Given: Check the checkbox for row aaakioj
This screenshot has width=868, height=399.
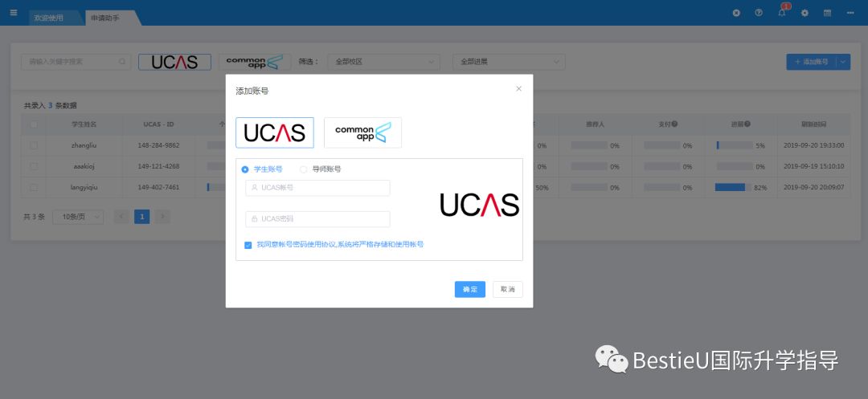Looking at the screenshot, I should [x=34, y=166].
